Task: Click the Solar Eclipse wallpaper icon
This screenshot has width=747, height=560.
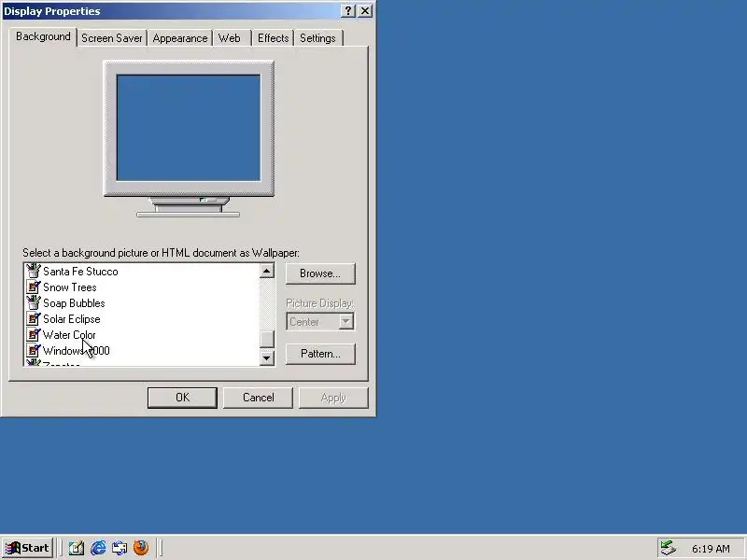Action: tap(34, 318)
